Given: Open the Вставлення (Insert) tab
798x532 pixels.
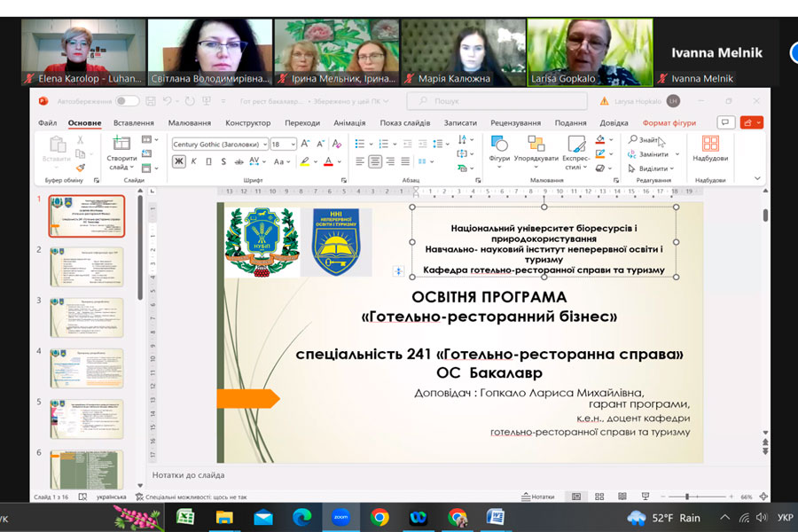Looking at the screenshot, I should (134, 123).
